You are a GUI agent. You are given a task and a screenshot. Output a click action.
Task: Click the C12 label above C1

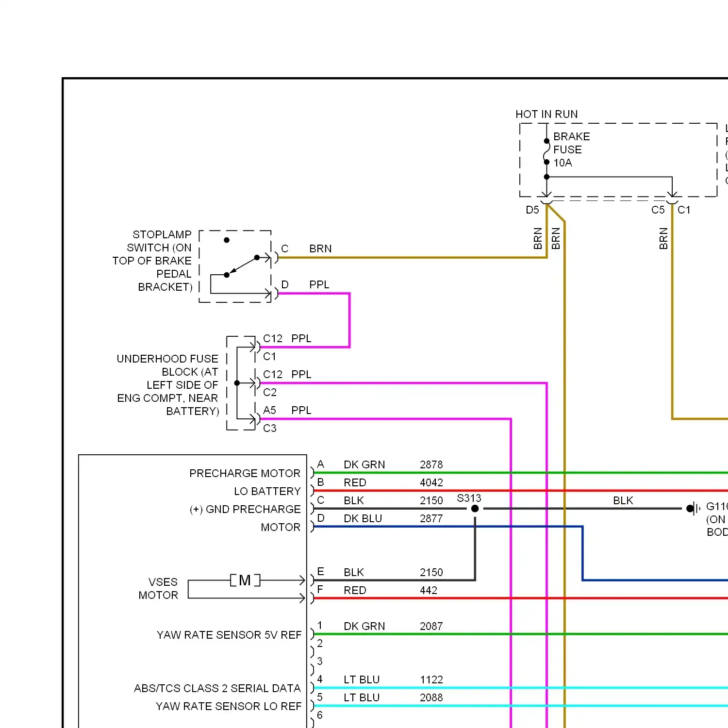[273, 338]
